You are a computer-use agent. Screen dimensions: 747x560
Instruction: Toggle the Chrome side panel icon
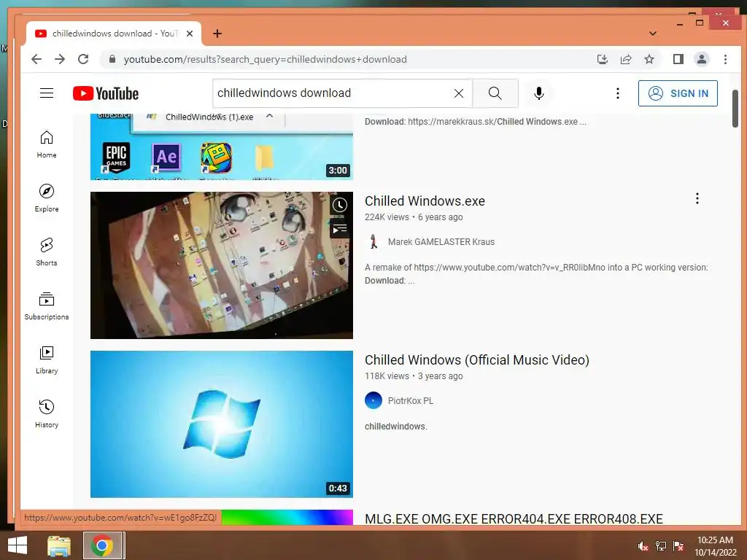(678, 59)
